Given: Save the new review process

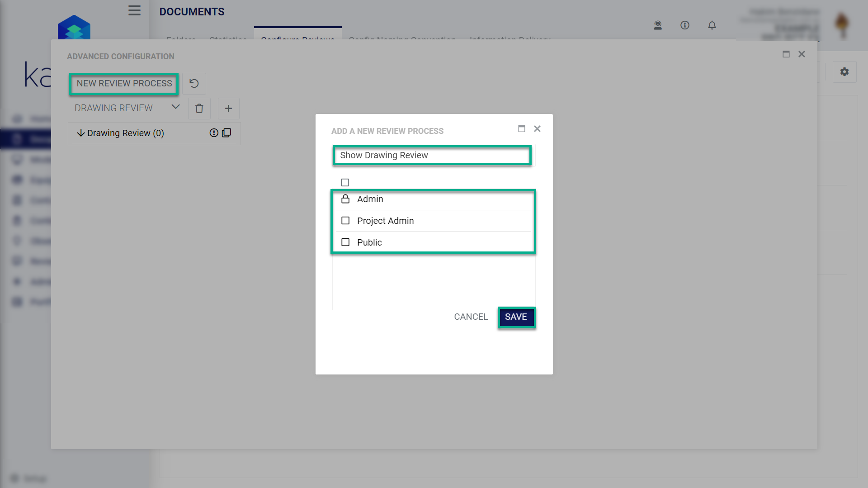Looking at the screenshot, I should tap(516, 317).
